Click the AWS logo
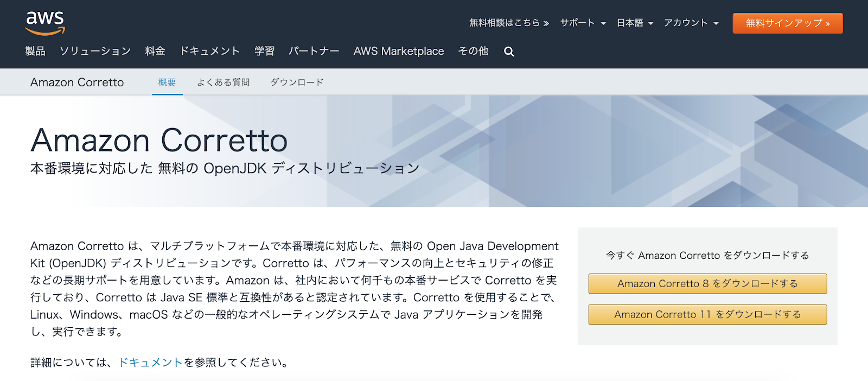The image size is (868, 381). 45,23
